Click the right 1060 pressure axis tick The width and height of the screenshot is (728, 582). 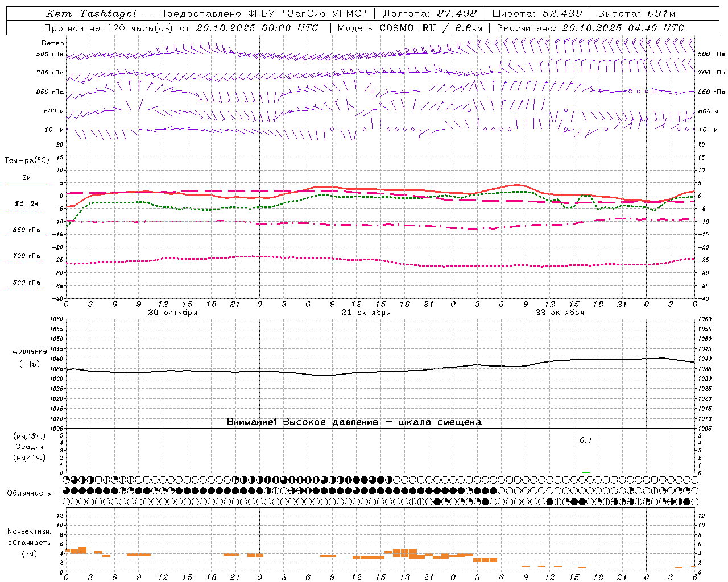[705, 319]
